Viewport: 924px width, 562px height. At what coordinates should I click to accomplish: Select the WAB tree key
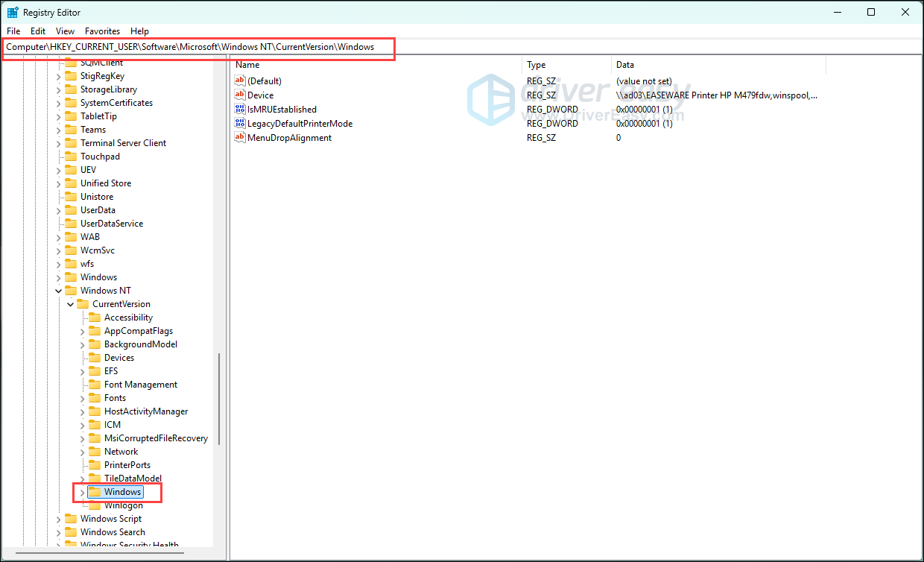[x=90, y=237]
